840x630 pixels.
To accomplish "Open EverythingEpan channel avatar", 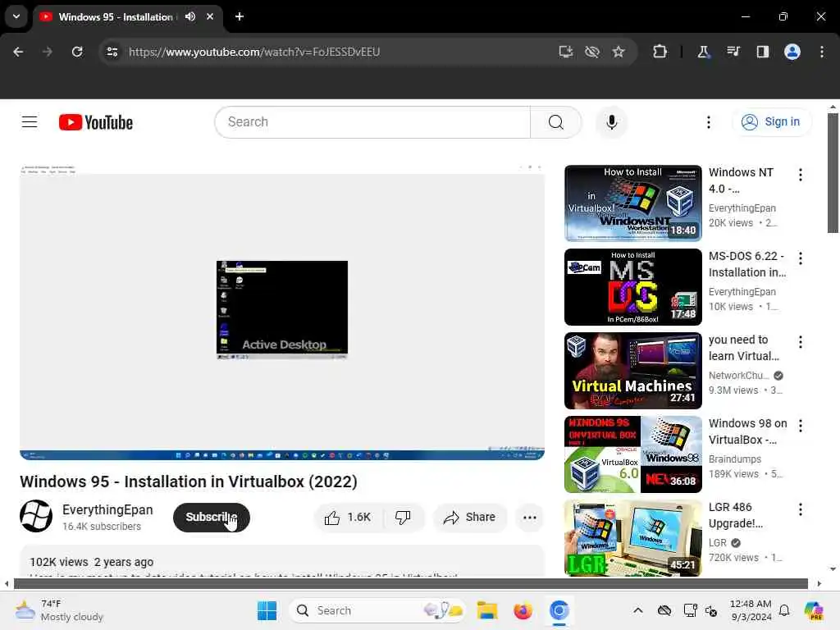I will tap(36, 516).
